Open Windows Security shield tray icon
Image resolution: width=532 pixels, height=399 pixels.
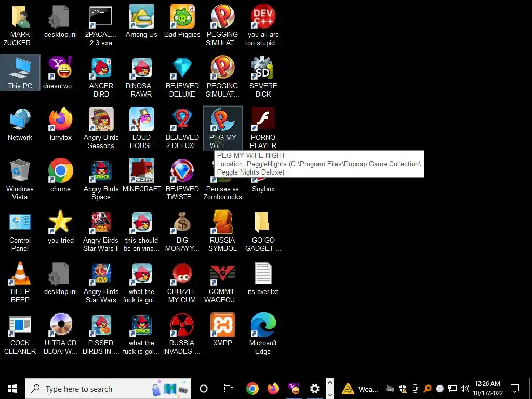[x=403, y=389]
